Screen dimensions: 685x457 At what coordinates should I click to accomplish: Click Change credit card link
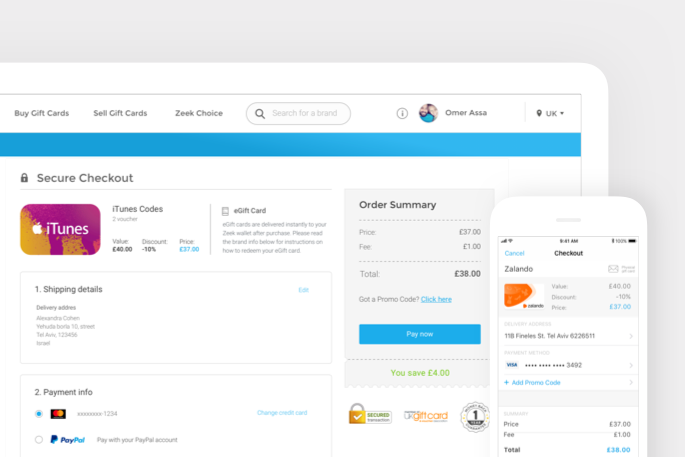click(x=282, y=412)
